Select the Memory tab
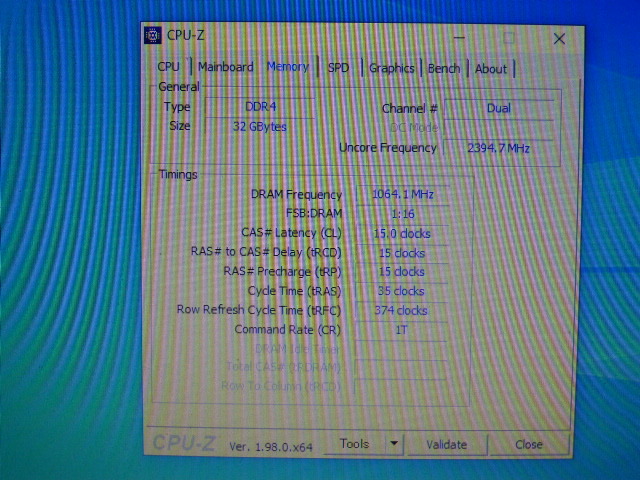Viewport: 640px width, 480px height. [x=288, y=67]
